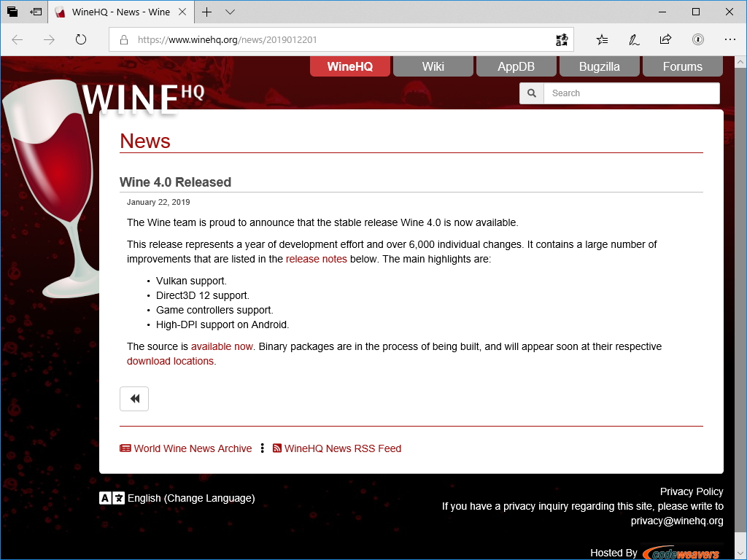Image resolution: width=747 pixels, height=560 pixels.
Task: Open the tab list chevron next to new tab
Action: tap(230, 12)
